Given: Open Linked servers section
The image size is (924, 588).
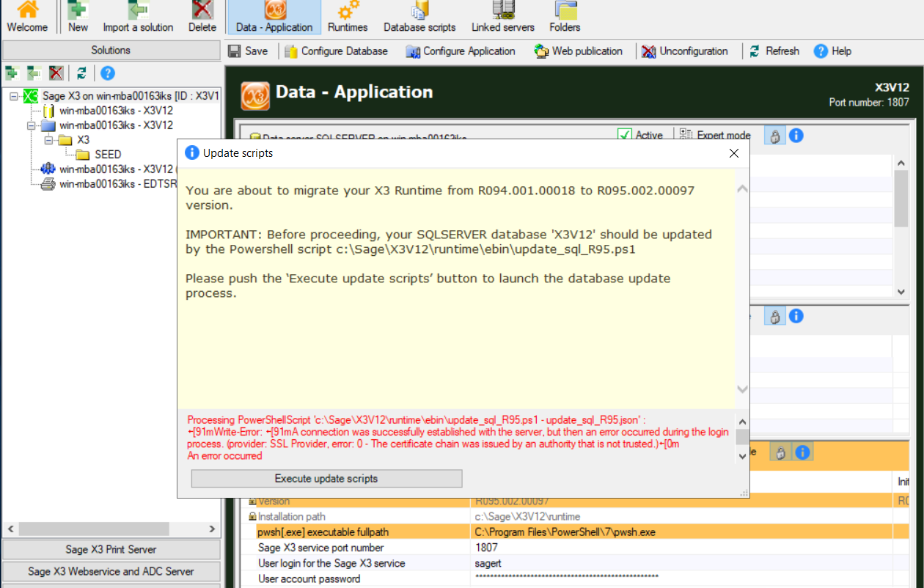Looking at the screenshot, I should click(503, 18).
